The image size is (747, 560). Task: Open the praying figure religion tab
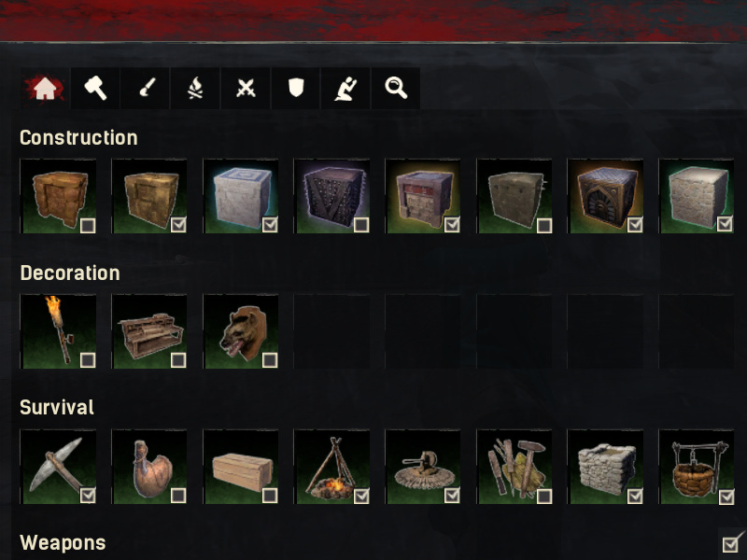[x=345, y=88]
